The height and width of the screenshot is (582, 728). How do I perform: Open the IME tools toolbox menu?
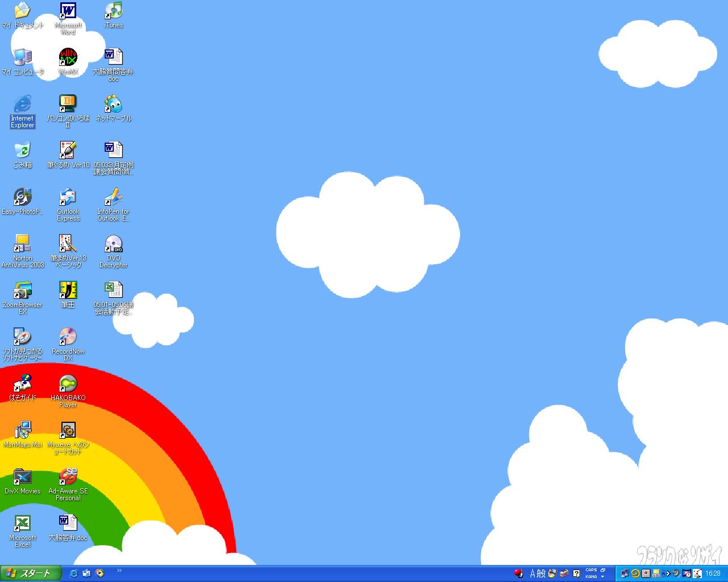coord(564,573)
